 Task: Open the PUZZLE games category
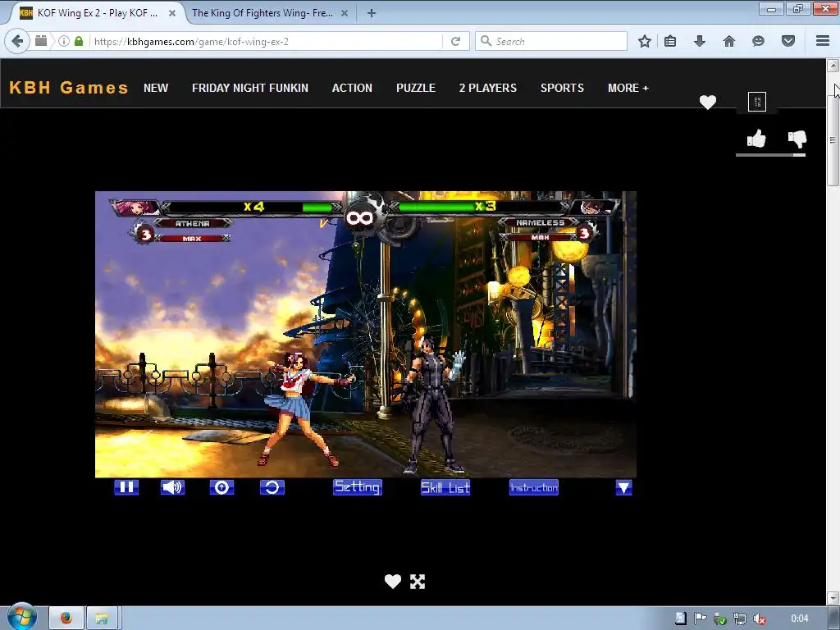(x=416, y=88)
